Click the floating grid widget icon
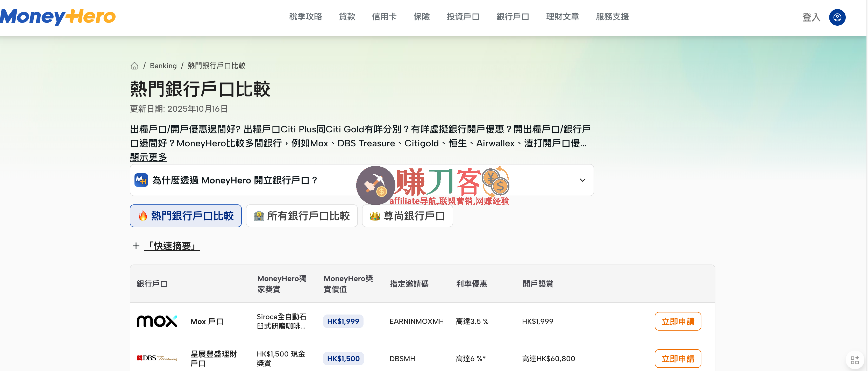868x371 pixels. coord(855,360)
